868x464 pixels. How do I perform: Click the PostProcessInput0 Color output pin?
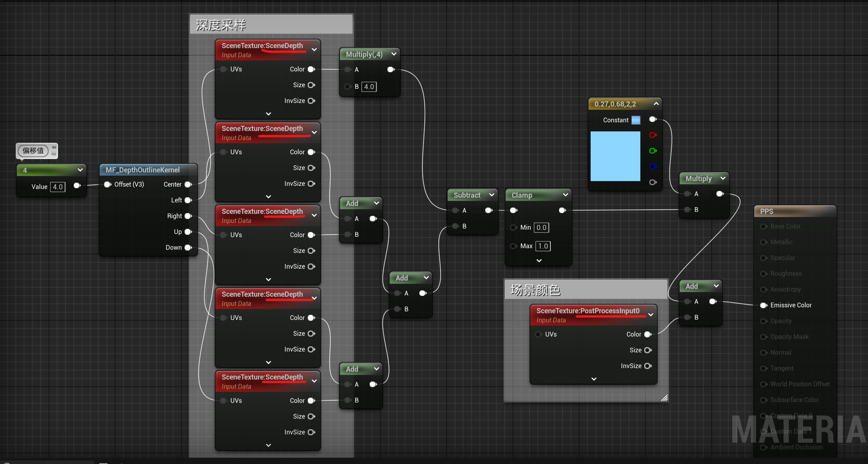647,335
